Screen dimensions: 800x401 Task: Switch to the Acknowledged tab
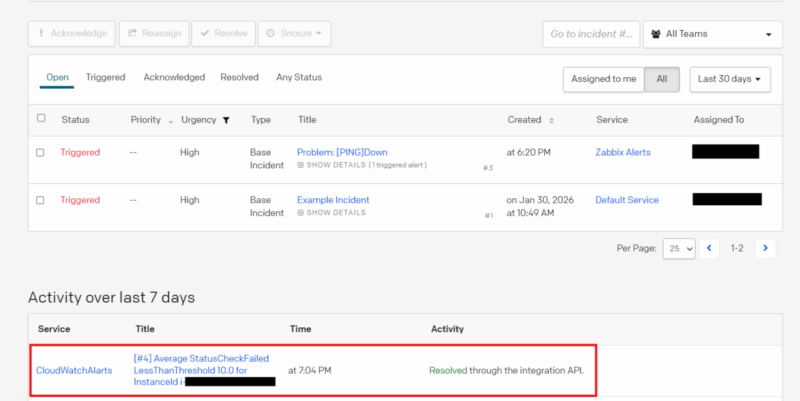click(173, 77)
